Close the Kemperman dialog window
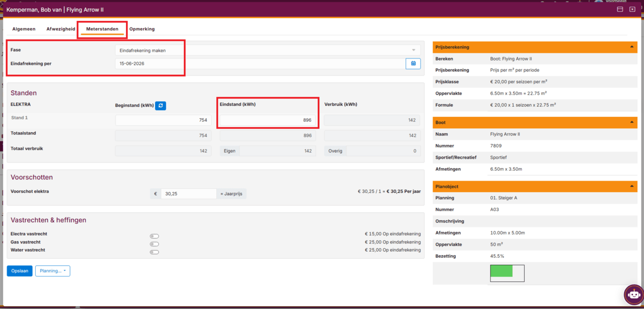This screenshot has height=309, width=644. click(632, 9)
